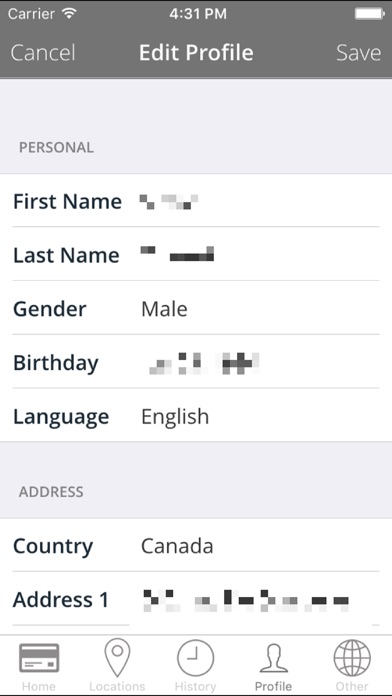Tap the Wi-Fi status icon
The height and width of the screenshot is (696, 392).
[x=69, y=13]
